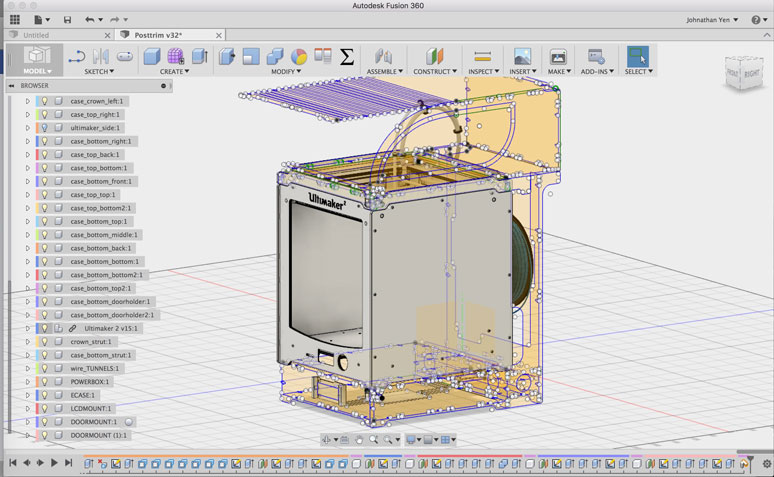Select the case_bottom_doorholder2:1 row

[112, 315]
